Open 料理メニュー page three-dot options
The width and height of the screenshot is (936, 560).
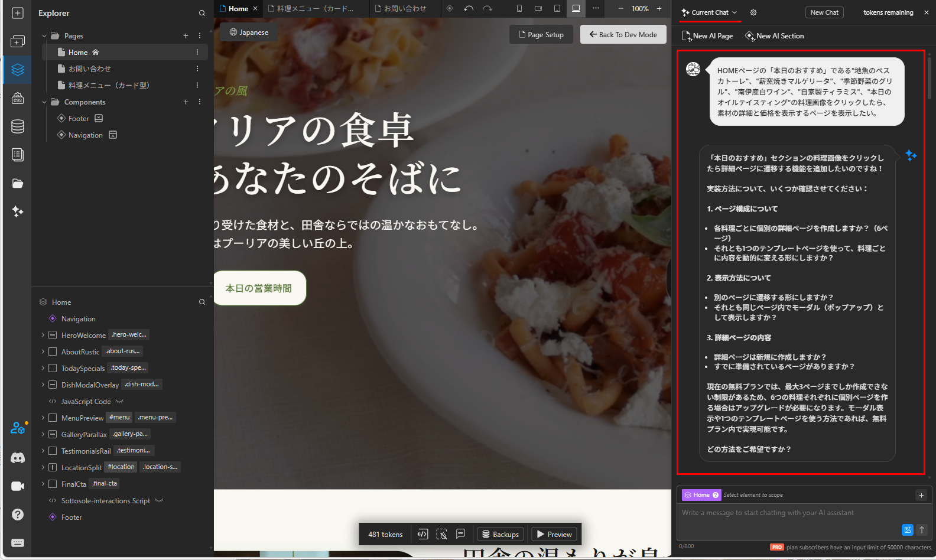[197, 85]
